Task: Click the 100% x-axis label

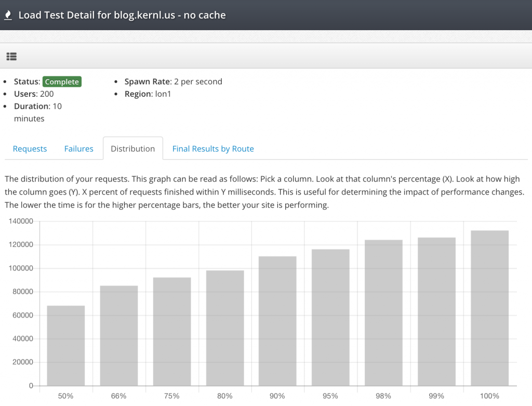Action: tap(489, 396)
